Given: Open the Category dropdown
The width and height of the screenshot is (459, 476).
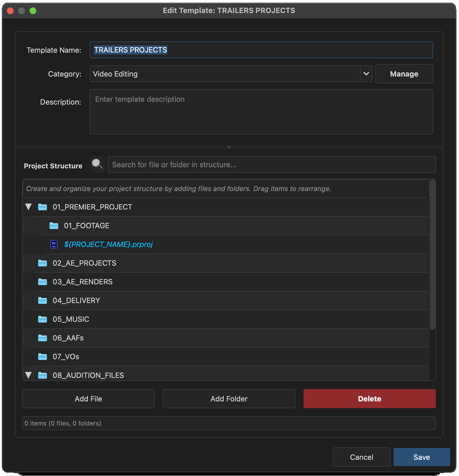Looking at the screenshot, I should (365, 74).
